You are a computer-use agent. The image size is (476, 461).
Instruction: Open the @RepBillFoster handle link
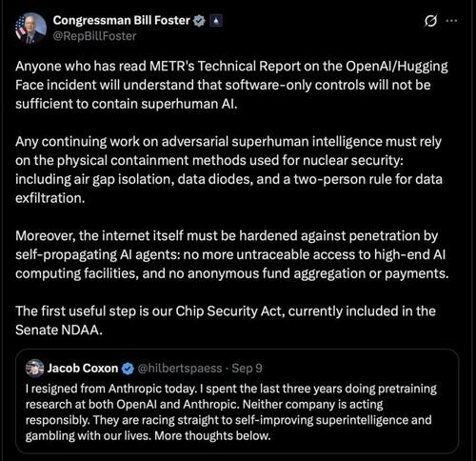[94, 36]
